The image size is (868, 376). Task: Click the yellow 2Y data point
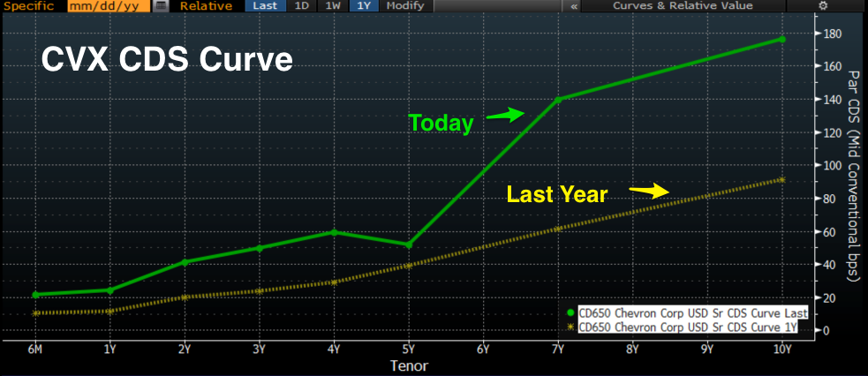(x=185, y=297)
